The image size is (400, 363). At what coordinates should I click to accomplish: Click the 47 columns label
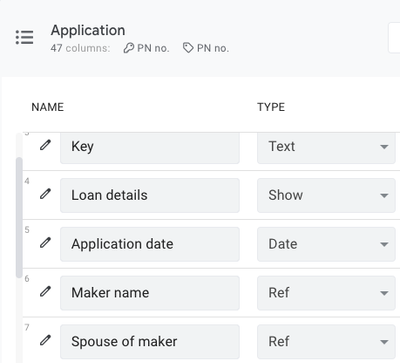click(x=80, y=48)
